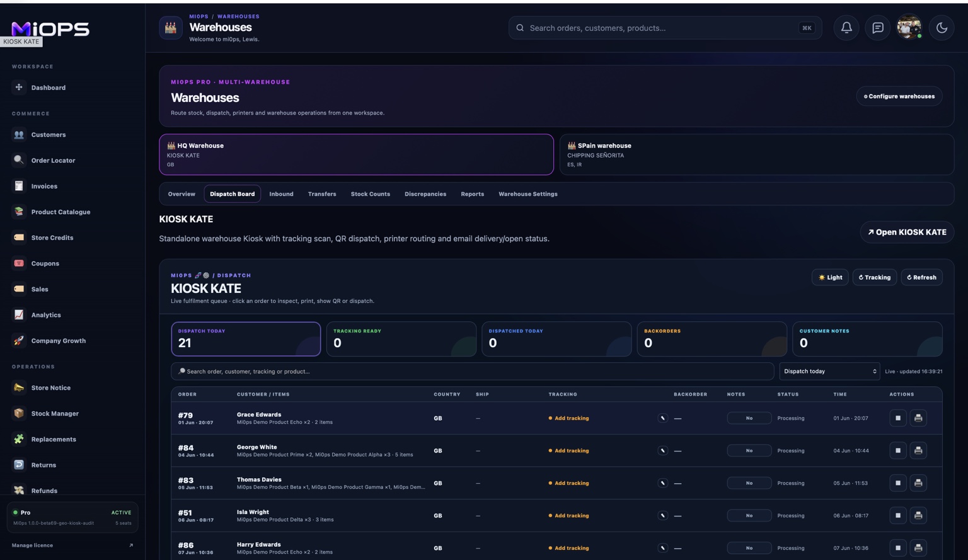Open the messages chat icon
This screenshot has width=968, height=560.
pos(878,28)
